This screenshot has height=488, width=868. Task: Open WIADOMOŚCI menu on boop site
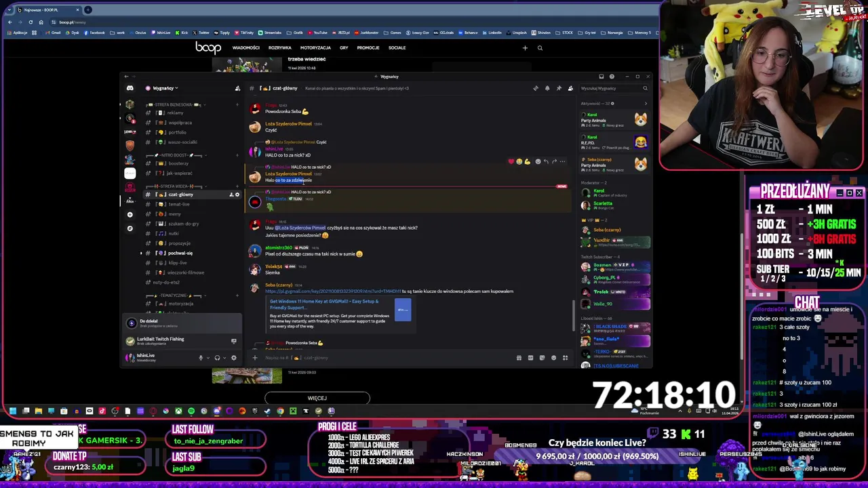246,48
